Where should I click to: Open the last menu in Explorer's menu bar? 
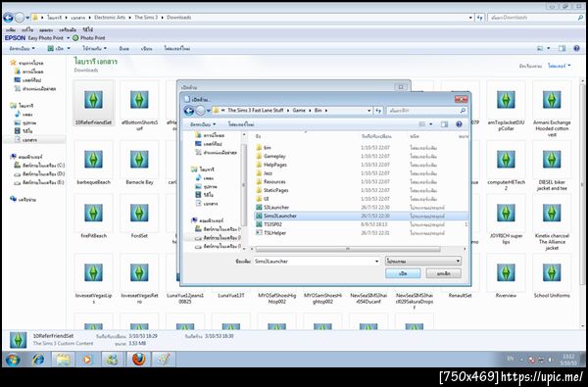[x=88, y=29]
